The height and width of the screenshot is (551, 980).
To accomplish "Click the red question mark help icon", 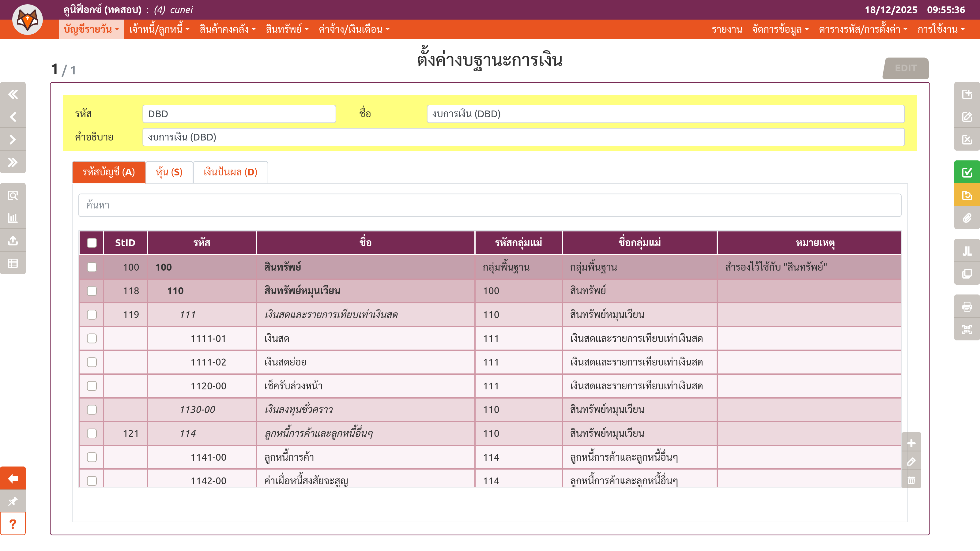I will click(x=13, y=524).
